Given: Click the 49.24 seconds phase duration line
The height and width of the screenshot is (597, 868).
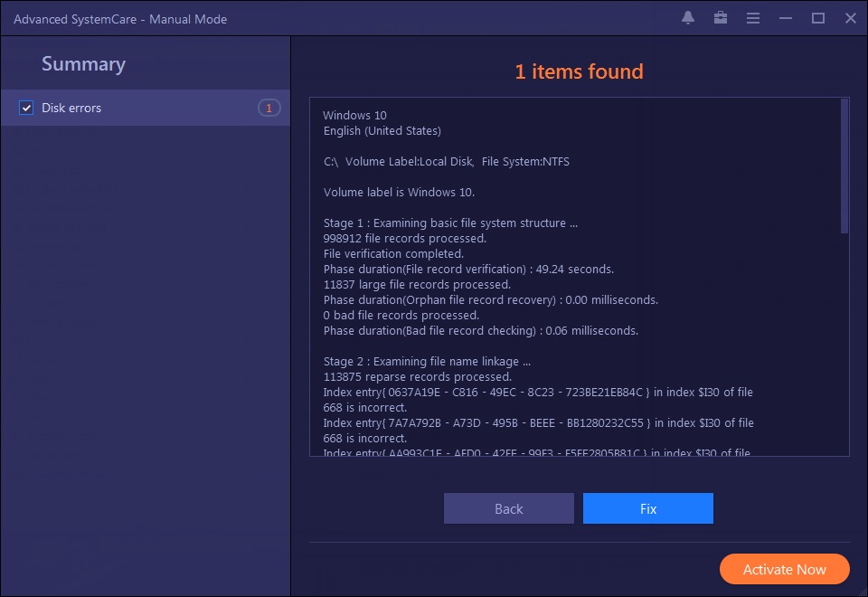Looking at the screenshot, I should 468,270.
